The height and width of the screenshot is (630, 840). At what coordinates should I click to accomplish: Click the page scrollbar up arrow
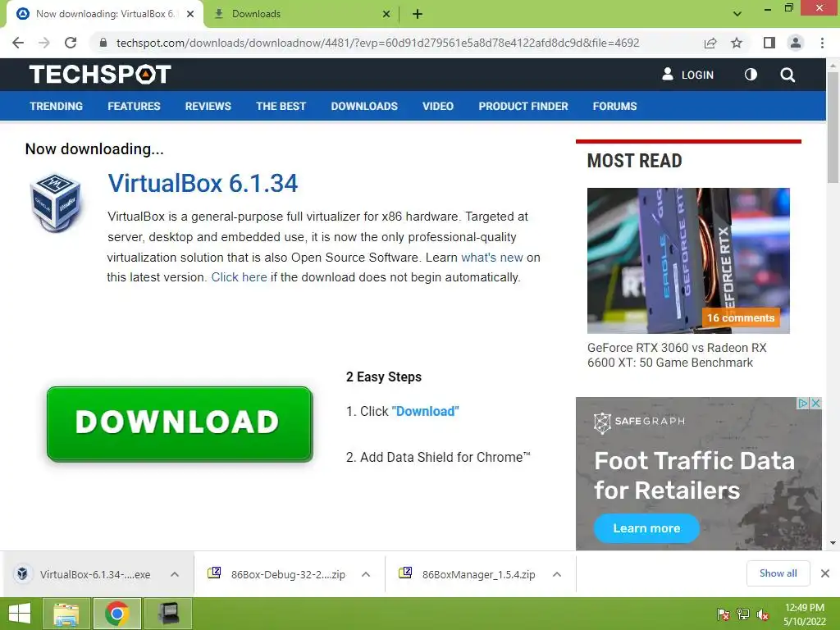(x=833, y=65)
